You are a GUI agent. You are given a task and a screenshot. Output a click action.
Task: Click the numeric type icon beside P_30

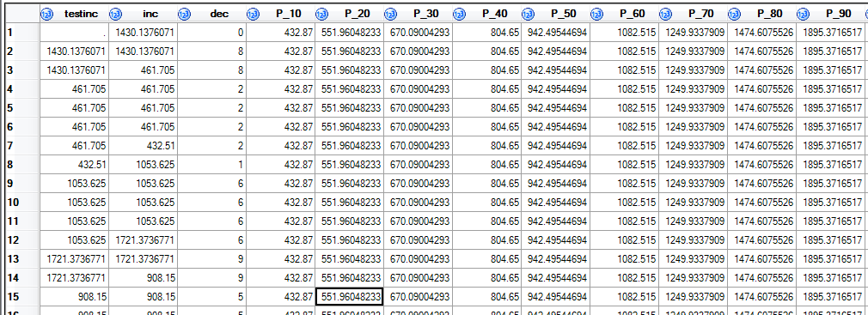pos(390,13)
